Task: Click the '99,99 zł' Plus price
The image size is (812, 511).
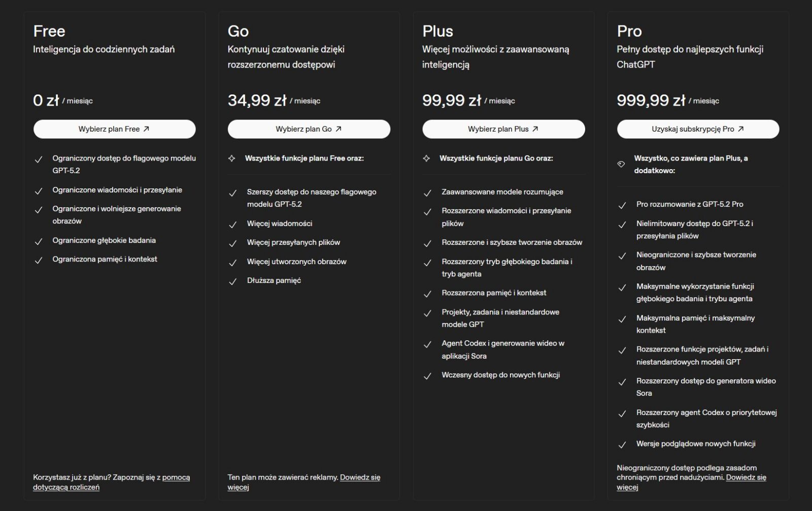Action: (451, 101)
